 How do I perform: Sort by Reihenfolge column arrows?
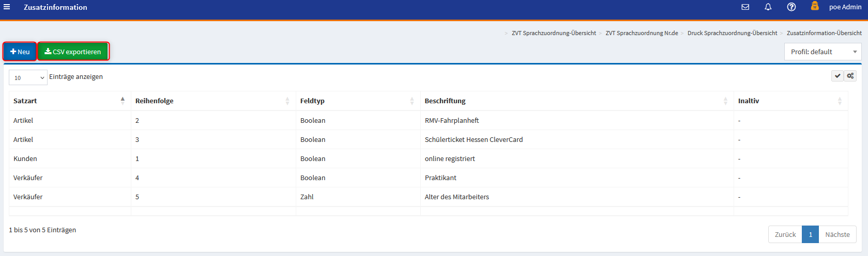(x=287, y=101)
